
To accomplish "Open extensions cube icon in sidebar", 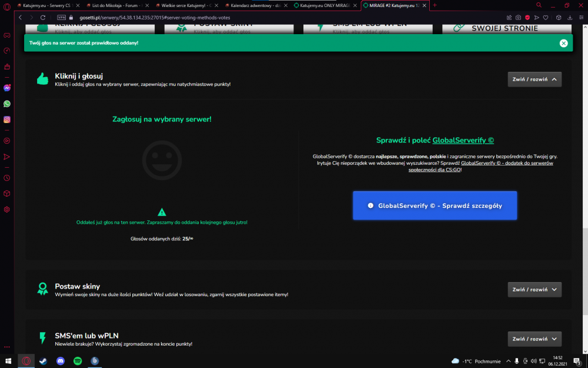I will [6, 194].
